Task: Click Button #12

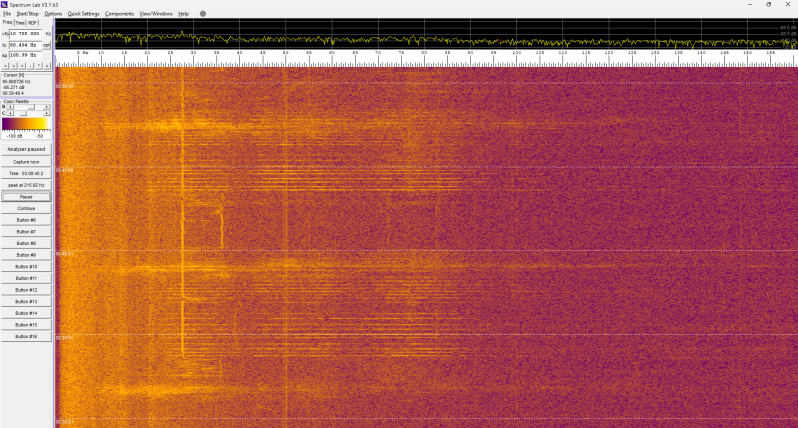Action: tap(26, 290)
